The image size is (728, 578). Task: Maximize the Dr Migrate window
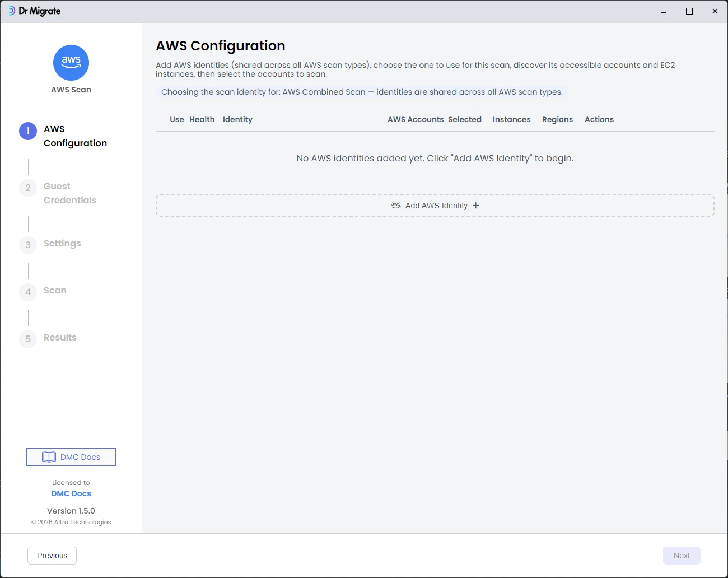(x=689, y=11)
